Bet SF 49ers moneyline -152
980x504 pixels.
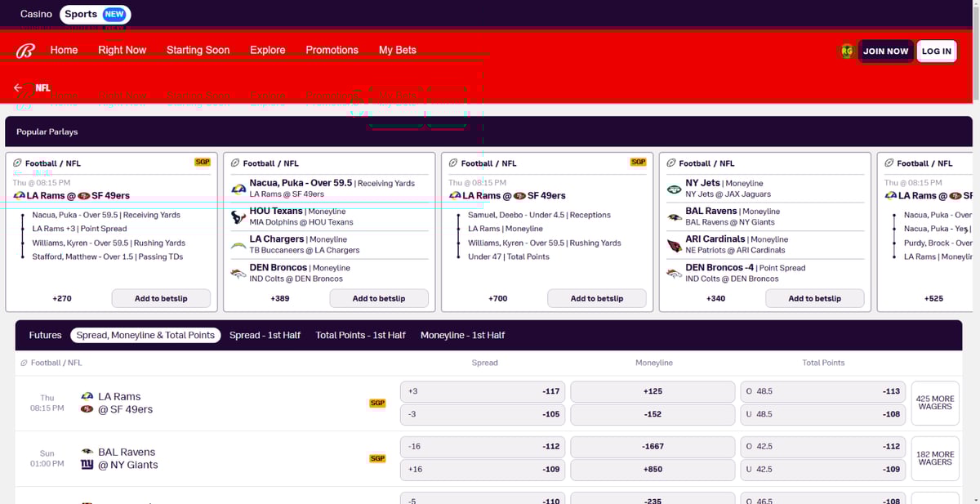[x=653, y=414]
